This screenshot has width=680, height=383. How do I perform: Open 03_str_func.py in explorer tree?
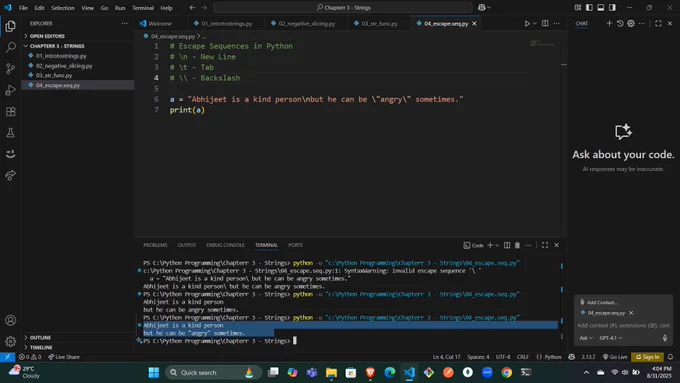click(54, 75)
